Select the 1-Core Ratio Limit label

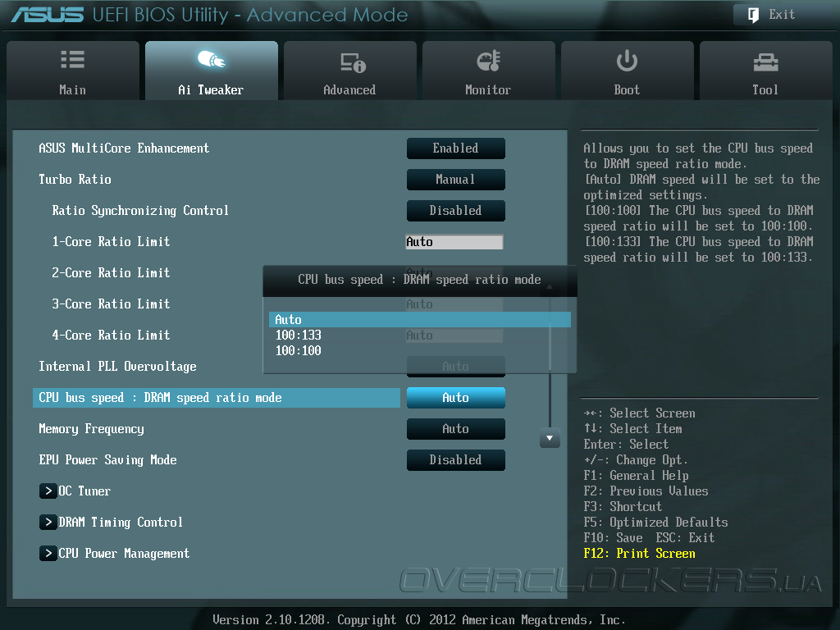point(111,242)
